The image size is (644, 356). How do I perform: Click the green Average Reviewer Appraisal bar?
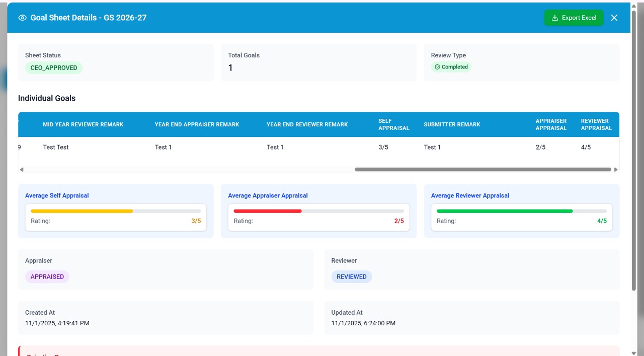click(505, 211)
